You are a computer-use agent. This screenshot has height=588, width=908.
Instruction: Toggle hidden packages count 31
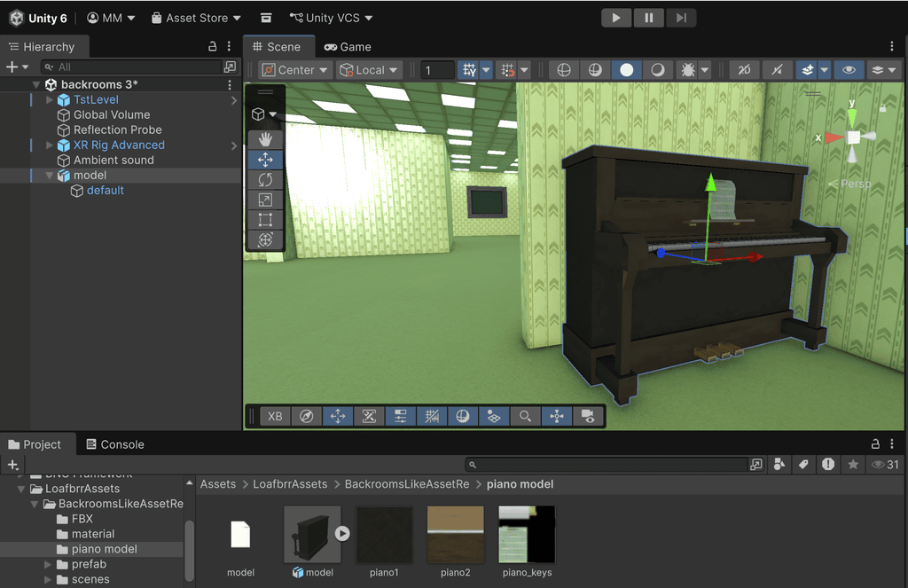coord(886,464)
